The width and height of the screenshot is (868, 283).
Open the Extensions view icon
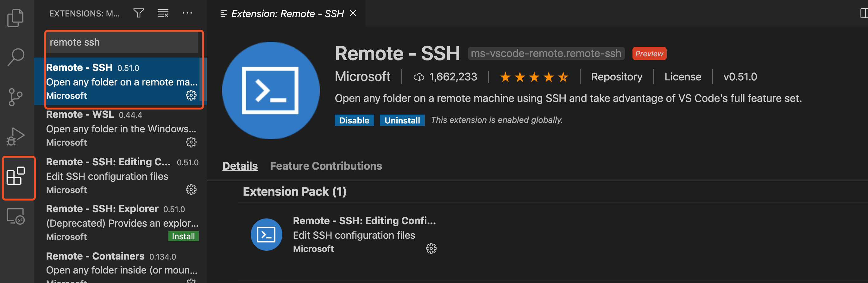[16, 176]
